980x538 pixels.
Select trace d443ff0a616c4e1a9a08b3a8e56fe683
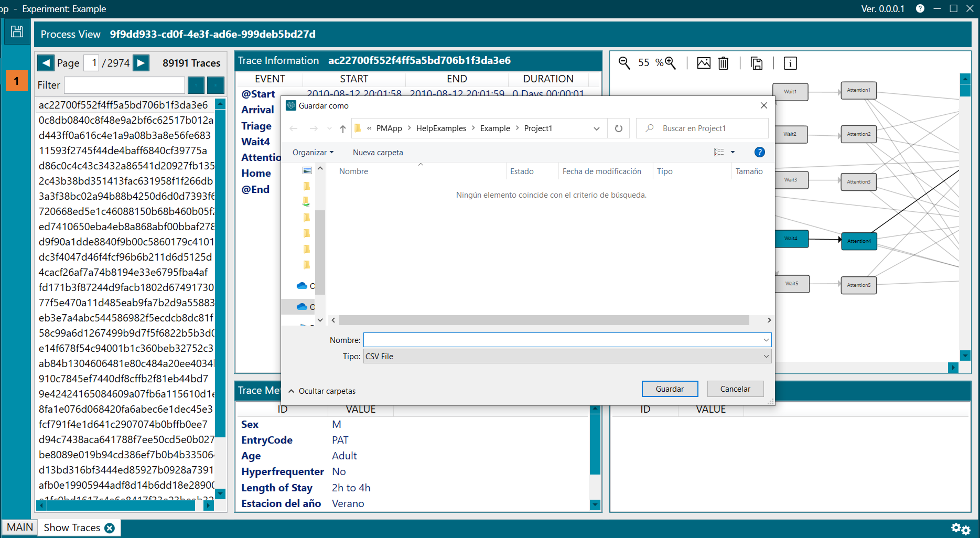coord(124,135)
